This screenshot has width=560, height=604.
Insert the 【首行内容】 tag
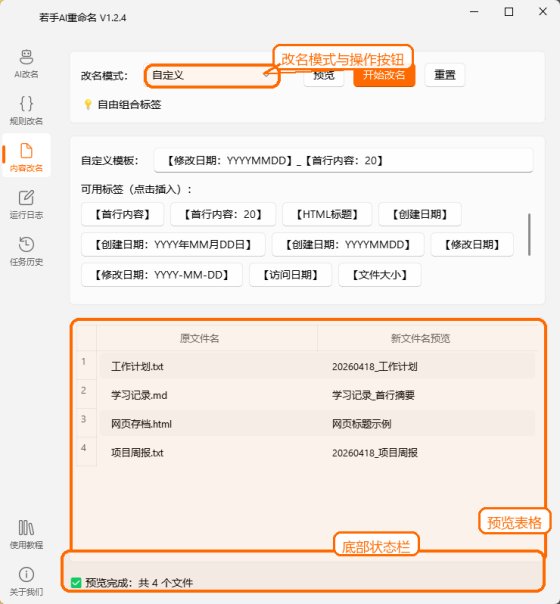(x=122, y=214)
